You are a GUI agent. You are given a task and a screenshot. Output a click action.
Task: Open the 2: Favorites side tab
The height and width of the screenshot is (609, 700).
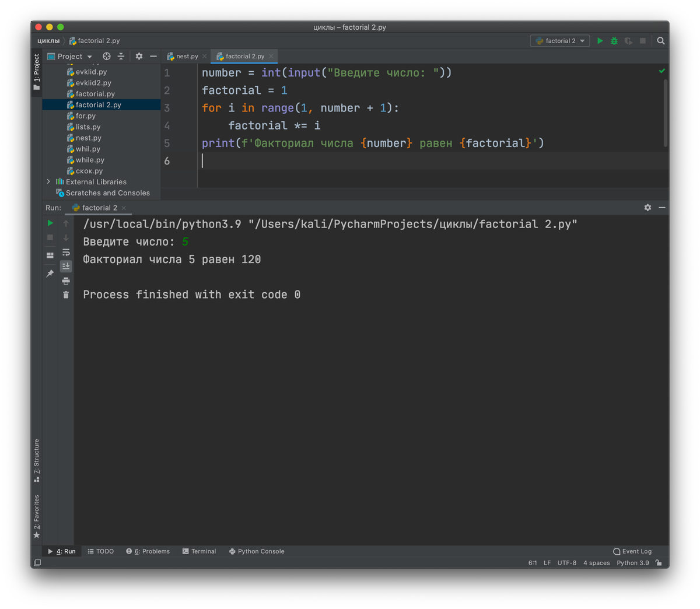(37, 516)
